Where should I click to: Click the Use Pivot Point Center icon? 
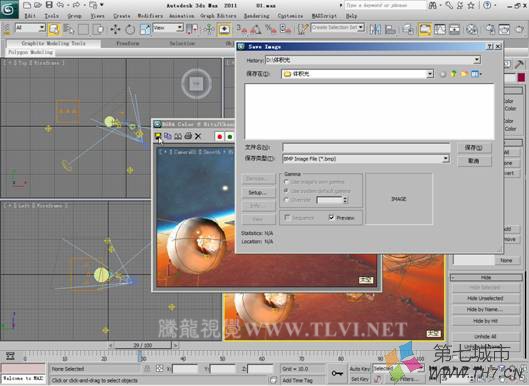(192, 29)
